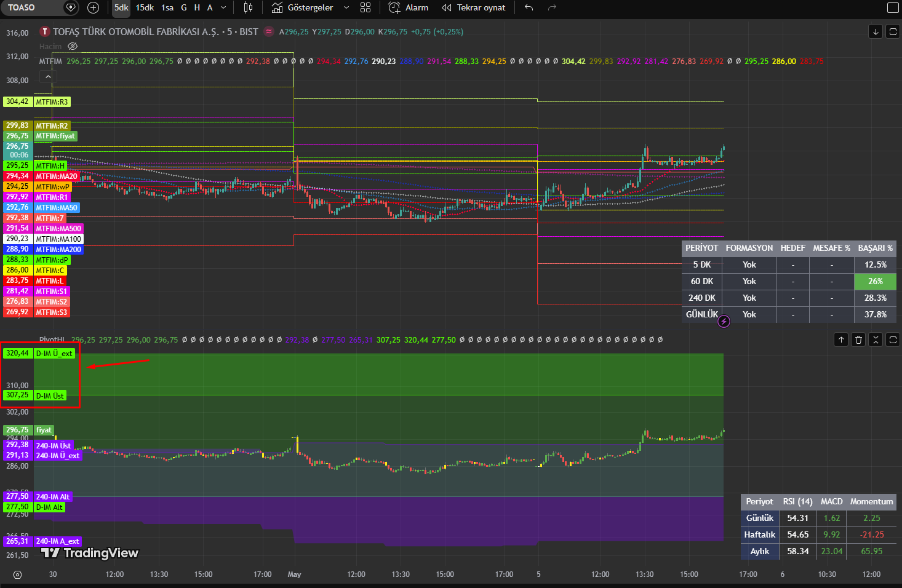This screenshot has width=902, height=588.
Task: Collapse the PivotHL pane
Action: pyautogui.click(x=876, y=340)
